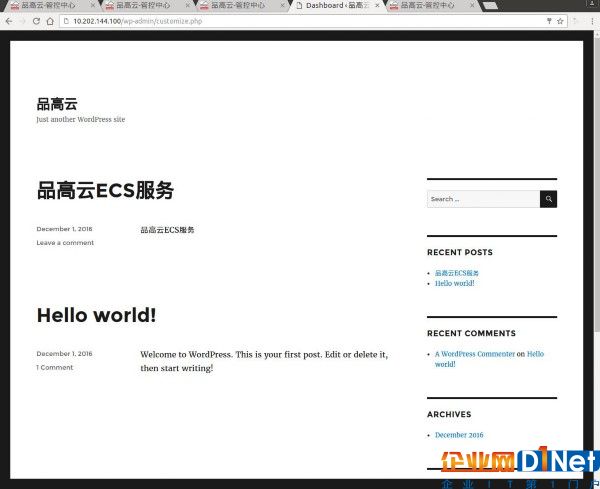Click the saved password key icon
The image size is (600, 489).
coord(549,21)
